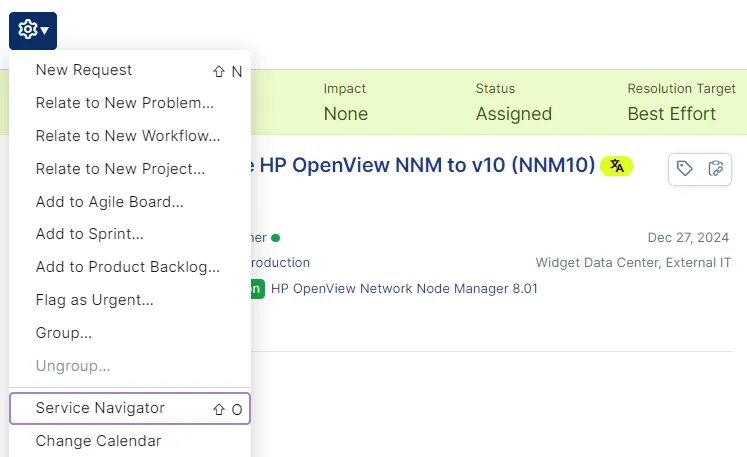Open Change Calendar from menu
Screen dimensions: 747x457
point(130,441)
